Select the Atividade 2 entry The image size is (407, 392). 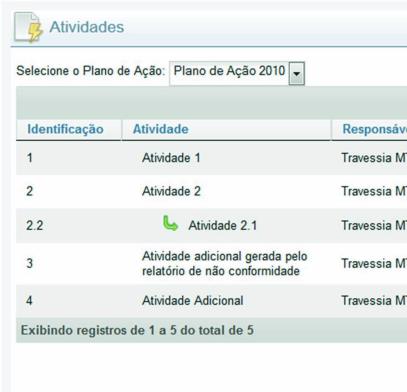[171, 191]
